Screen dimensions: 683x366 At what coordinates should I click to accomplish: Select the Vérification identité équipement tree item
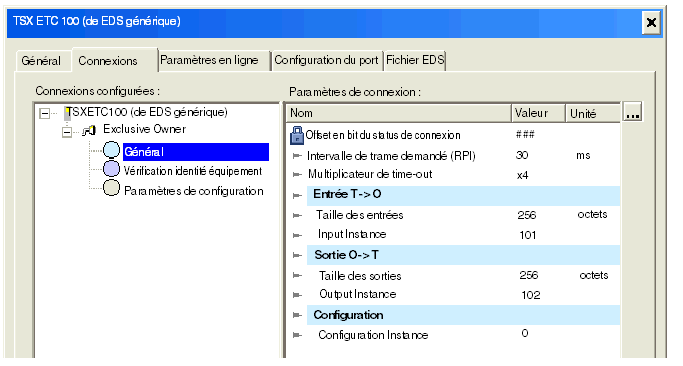point(193,171)
